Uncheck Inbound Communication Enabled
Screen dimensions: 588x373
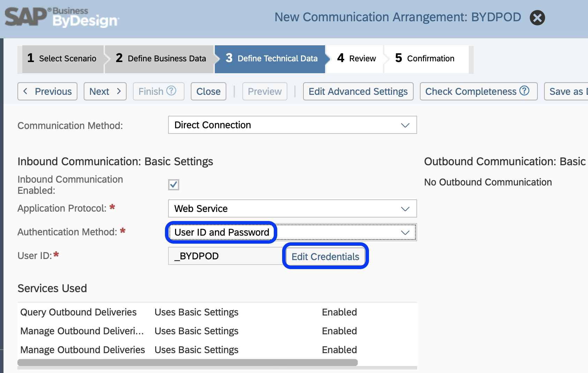[x=174, y=185]
